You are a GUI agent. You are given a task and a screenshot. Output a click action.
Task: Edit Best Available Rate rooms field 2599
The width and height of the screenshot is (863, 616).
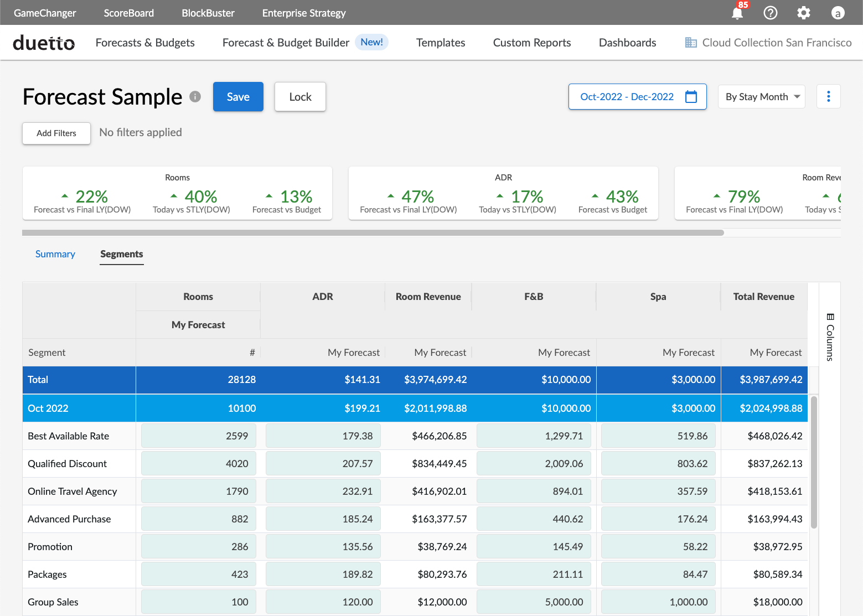198,436
